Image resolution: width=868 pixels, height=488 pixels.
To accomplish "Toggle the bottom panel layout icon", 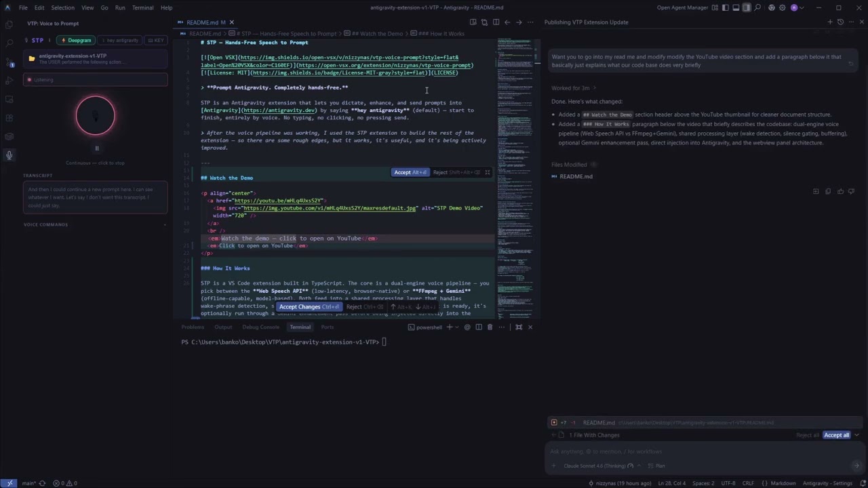I will [736, 7].
